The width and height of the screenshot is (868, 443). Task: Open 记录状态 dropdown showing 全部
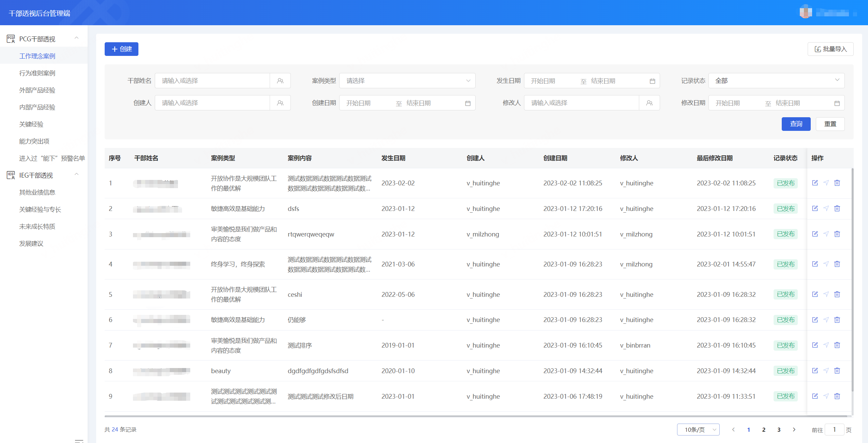(x=776, y=81)
